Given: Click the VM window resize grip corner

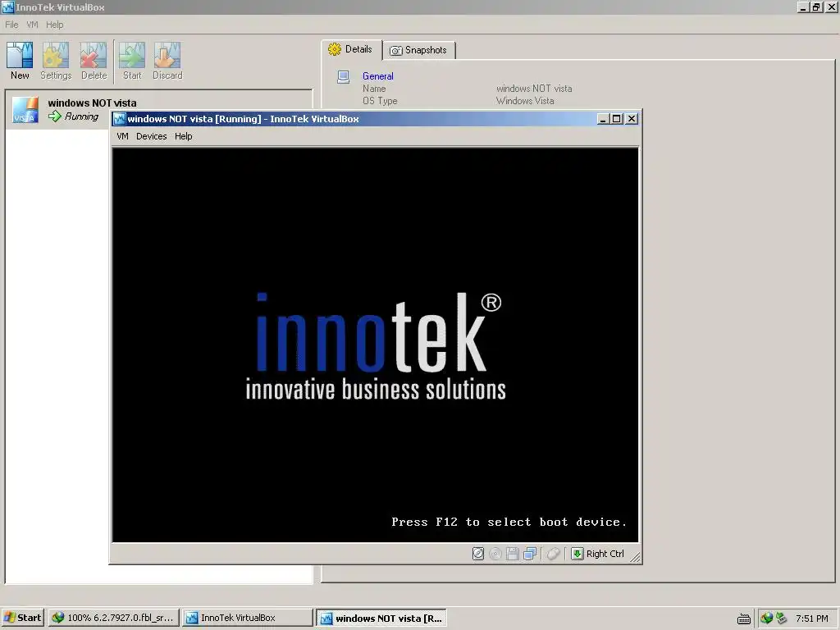Looking at the screenshot, I should (636, 557).
